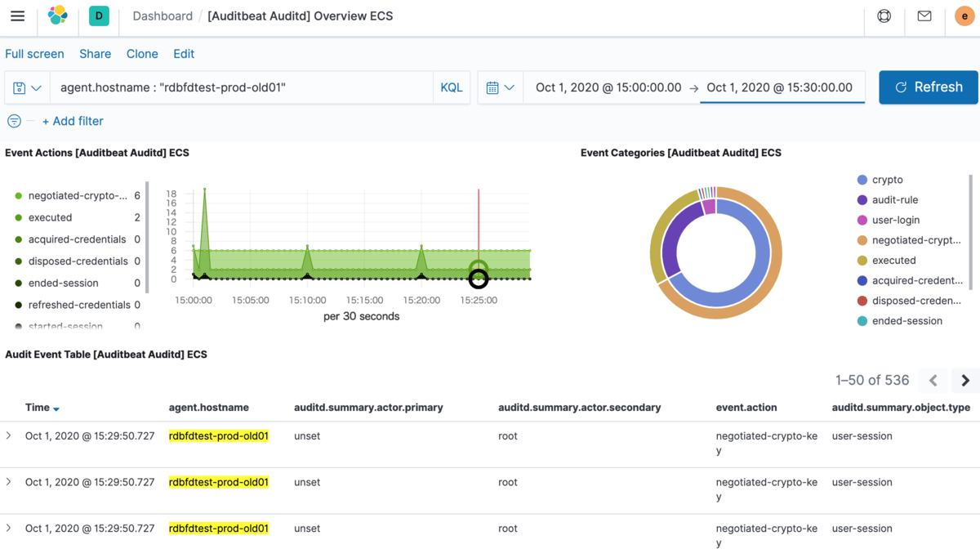Open the help lifebuoy icon

884,16
